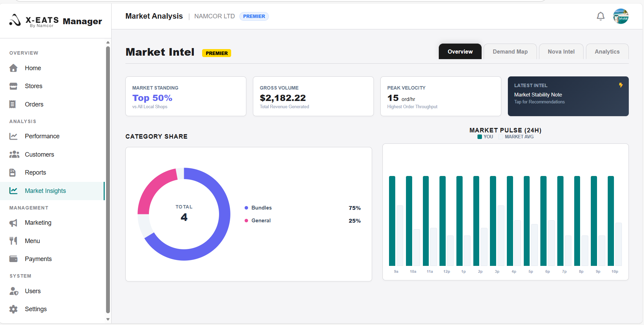Click the 3p teal bar in Market Pulse

pyautogui.click(x=493, y=221)
